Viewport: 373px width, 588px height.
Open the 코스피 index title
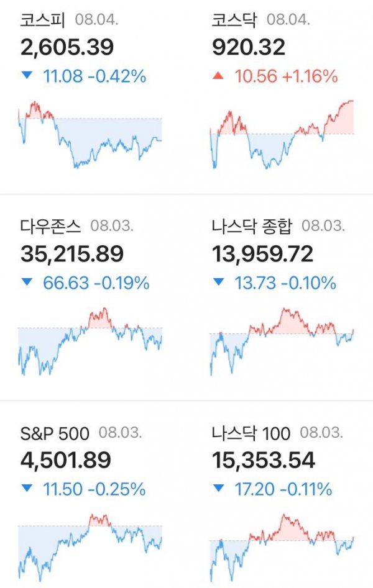[43, 20]
